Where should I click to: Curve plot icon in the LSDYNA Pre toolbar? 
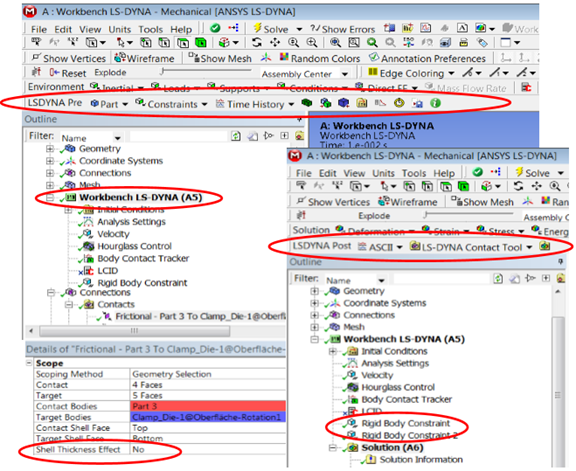[380, 103]
